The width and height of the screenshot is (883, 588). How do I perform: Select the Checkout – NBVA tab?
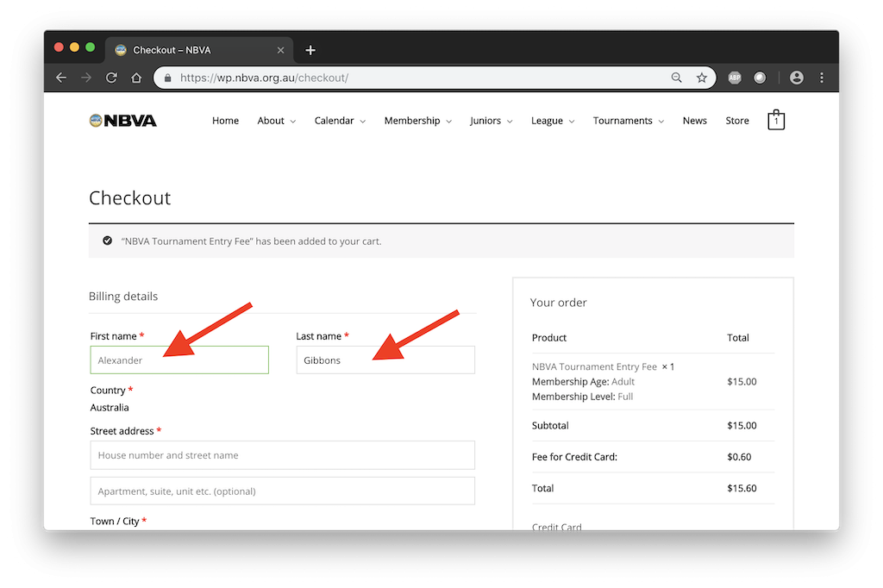(x=199, y=50)
